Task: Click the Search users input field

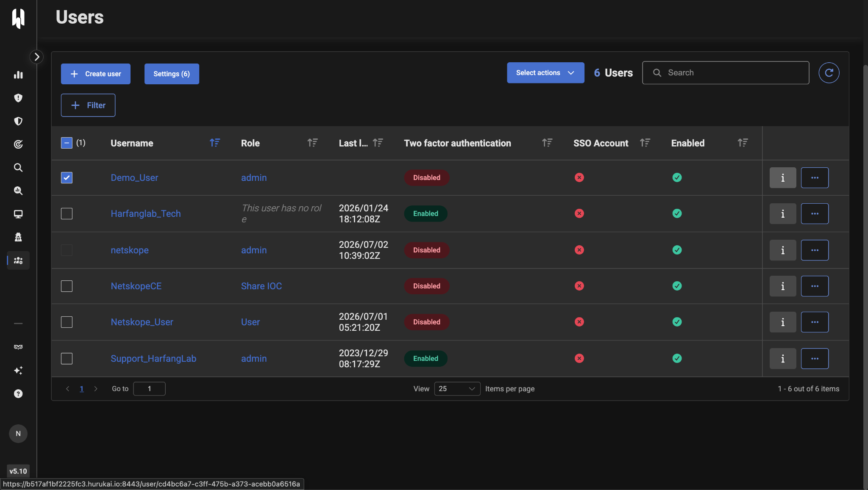Action: point(726,73)
